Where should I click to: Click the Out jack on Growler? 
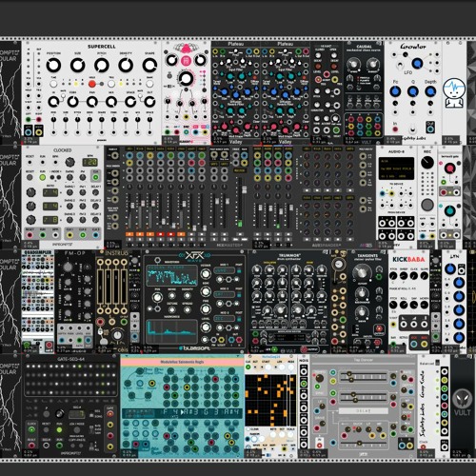[430, 129]
